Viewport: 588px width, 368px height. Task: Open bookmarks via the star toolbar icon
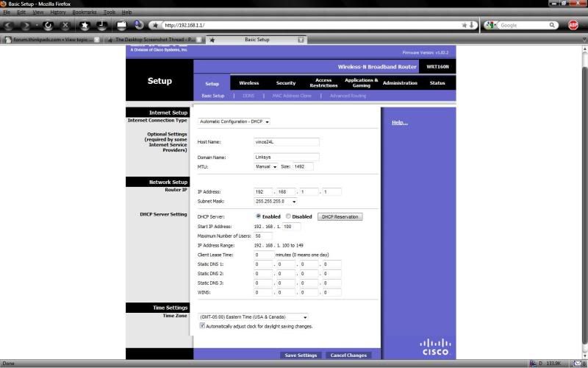85,26
